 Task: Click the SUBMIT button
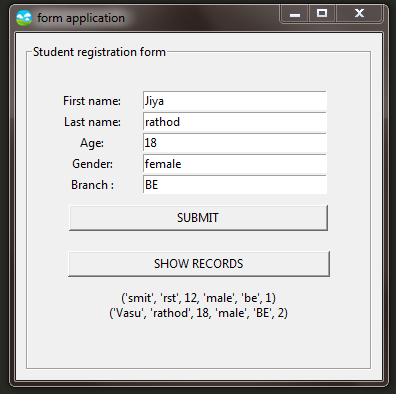198,218
